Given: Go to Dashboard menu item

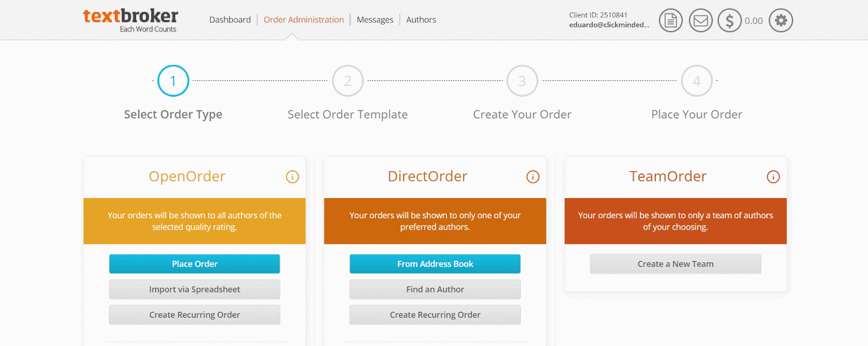Looking at the screenshot, I should tap(230, 20).
